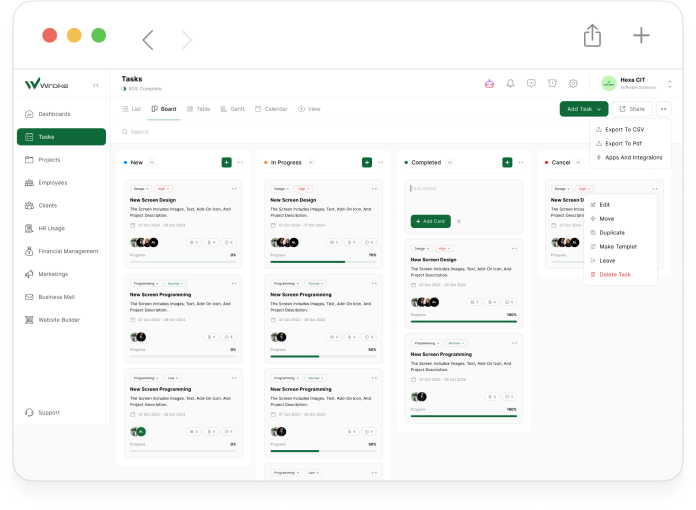Open a new browser tab with plus

click(641, 35)
